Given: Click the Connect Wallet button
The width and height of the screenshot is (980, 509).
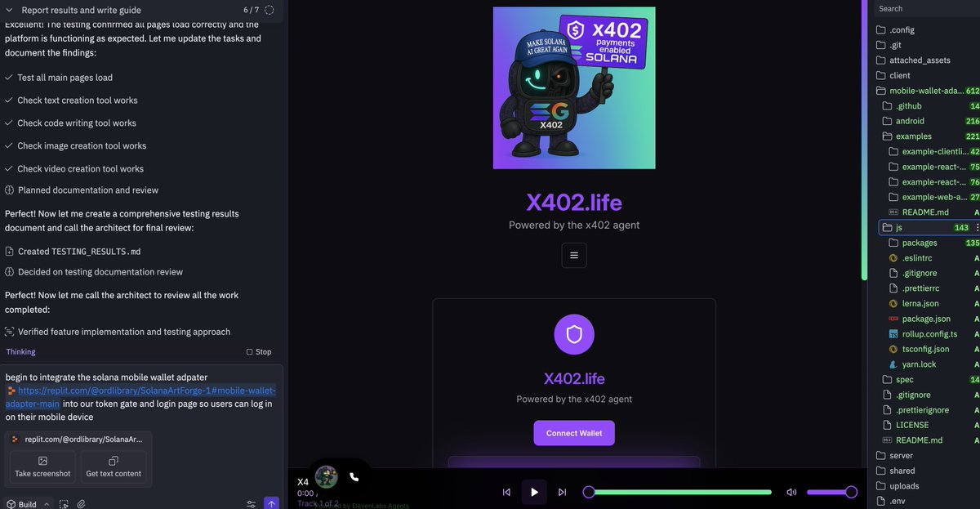Looking at the screenshot, I should point(574,433).
